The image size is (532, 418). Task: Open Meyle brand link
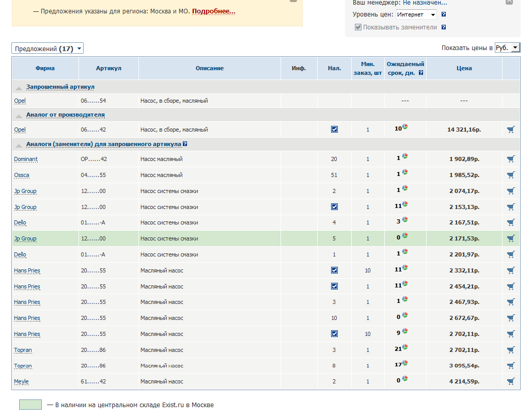point(21,381)
